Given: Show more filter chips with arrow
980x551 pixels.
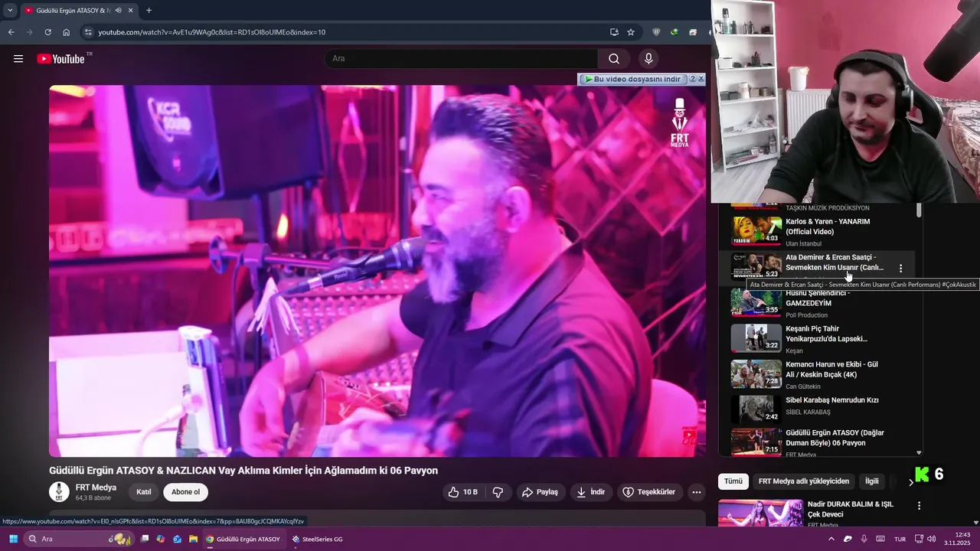Looking at the screenshot, I should [x=911, y=482].
